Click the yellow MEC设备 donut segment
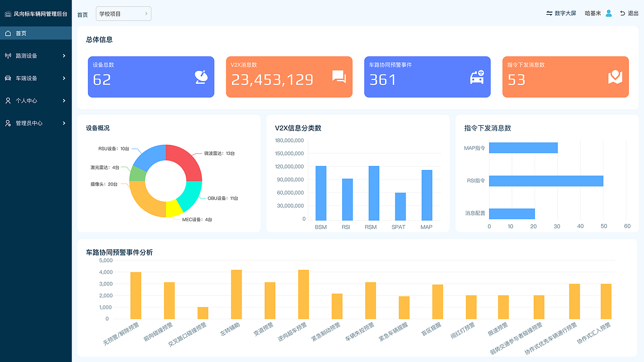The height and width of the screenshot is (362, 644). (x=173, y=209)
